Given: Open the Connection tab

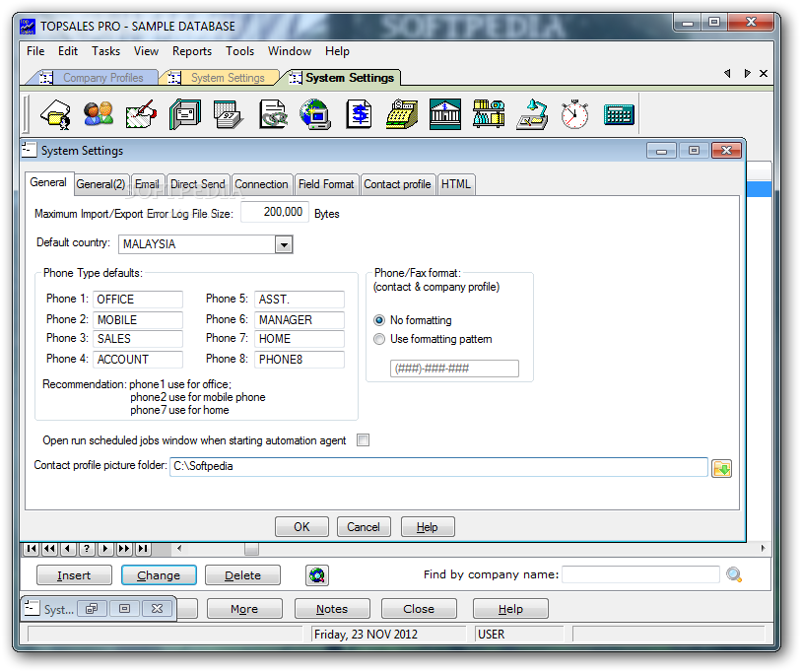Looking at the screenshot, I should (x=261, y=184).
